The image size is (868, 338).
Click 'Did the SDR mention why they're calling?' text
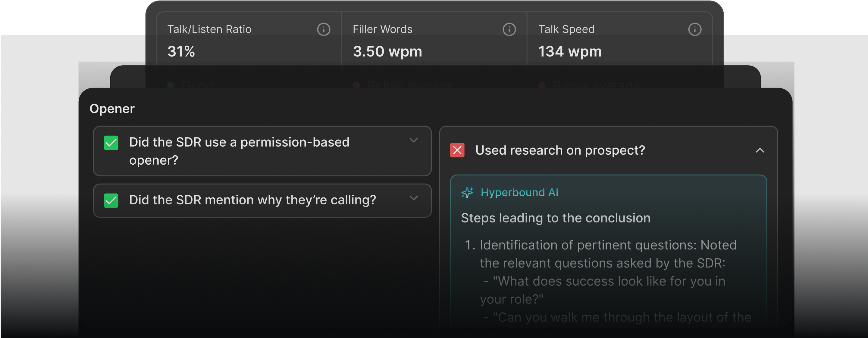(252, 200)
